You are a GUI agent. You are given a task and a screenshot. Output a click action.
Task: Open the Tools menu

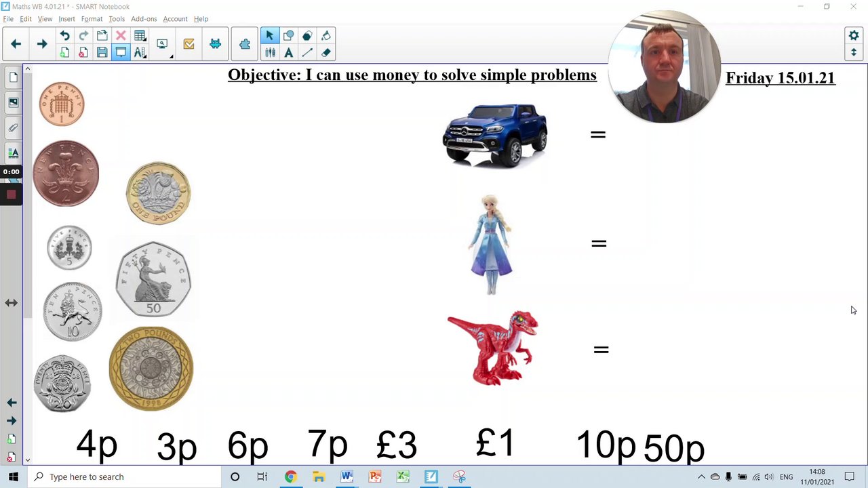coord(117,19)
